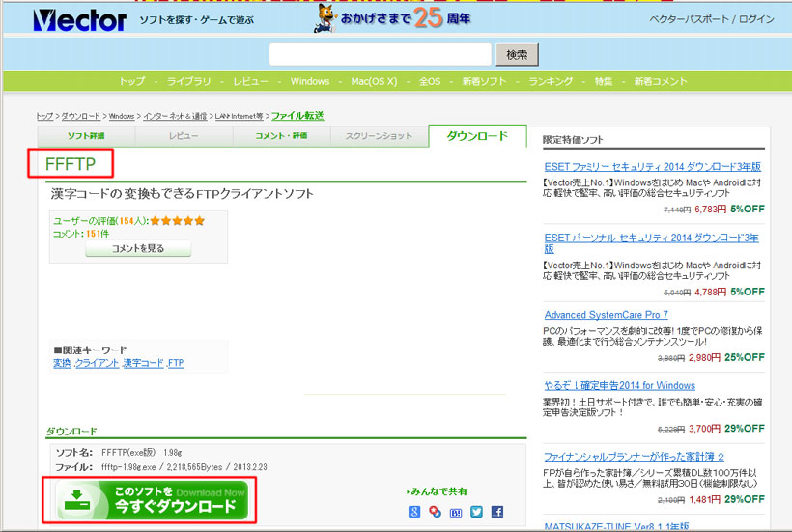Click the Windows breadcrumb link

(122, 116)
